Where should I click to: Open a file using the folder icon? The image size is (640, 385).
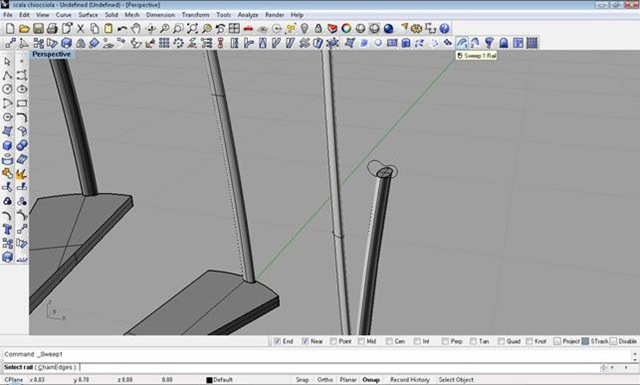pos(24,29)
